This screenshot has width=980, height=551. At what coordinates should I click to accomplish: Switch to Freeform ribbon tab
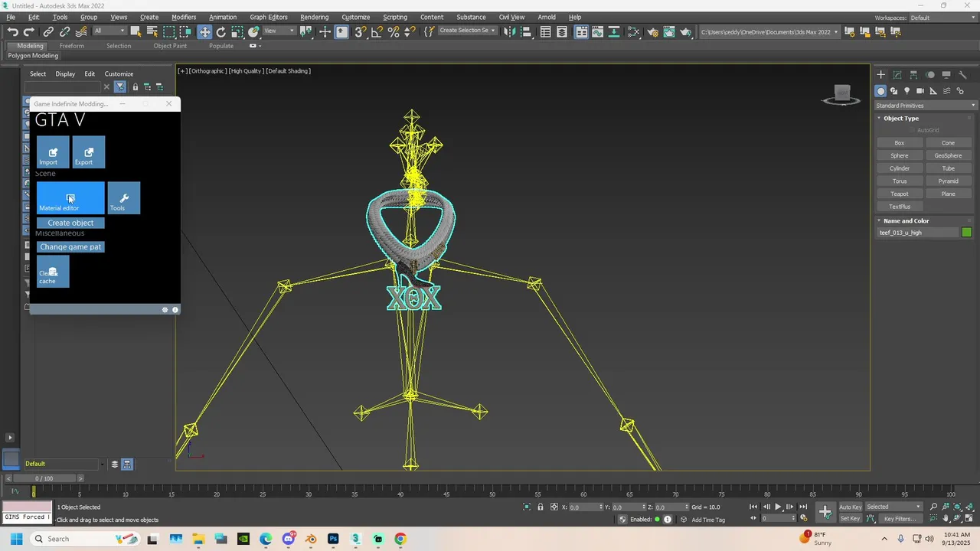pos(72,46)
